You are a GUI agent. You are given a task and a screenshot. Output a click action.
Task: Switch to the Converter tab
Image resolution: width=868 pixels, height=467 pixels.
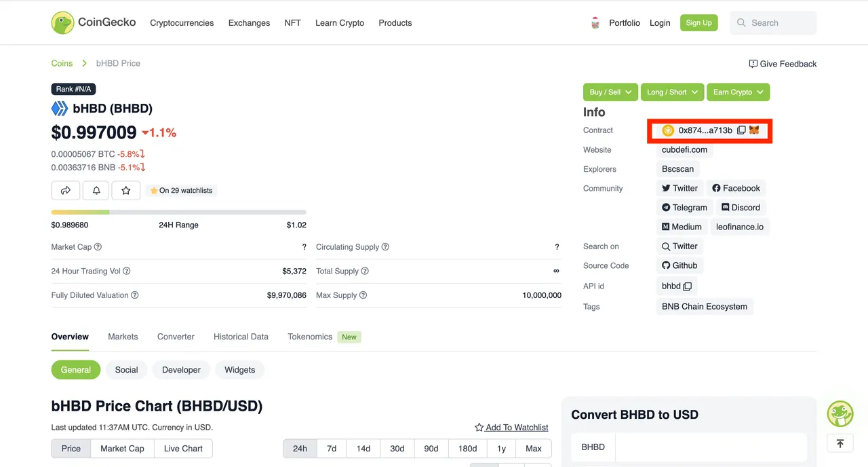tap(176, 337)
